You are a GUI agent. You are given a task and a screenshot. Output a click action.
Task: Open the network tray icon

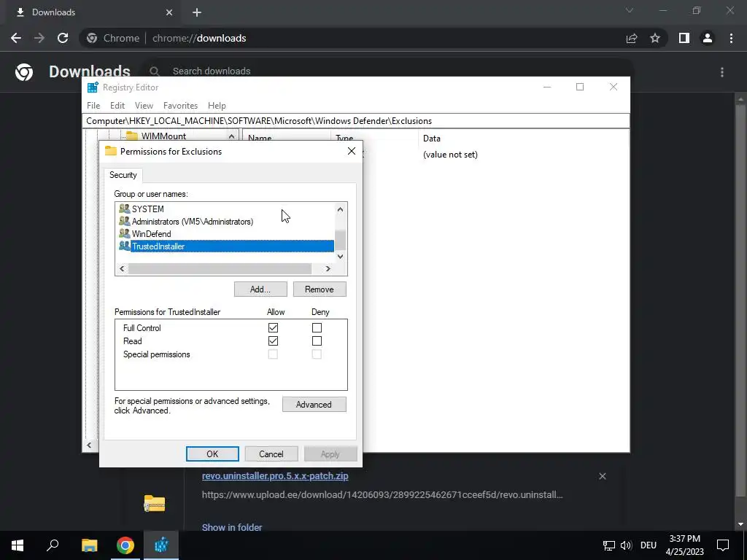click(609, 545)
